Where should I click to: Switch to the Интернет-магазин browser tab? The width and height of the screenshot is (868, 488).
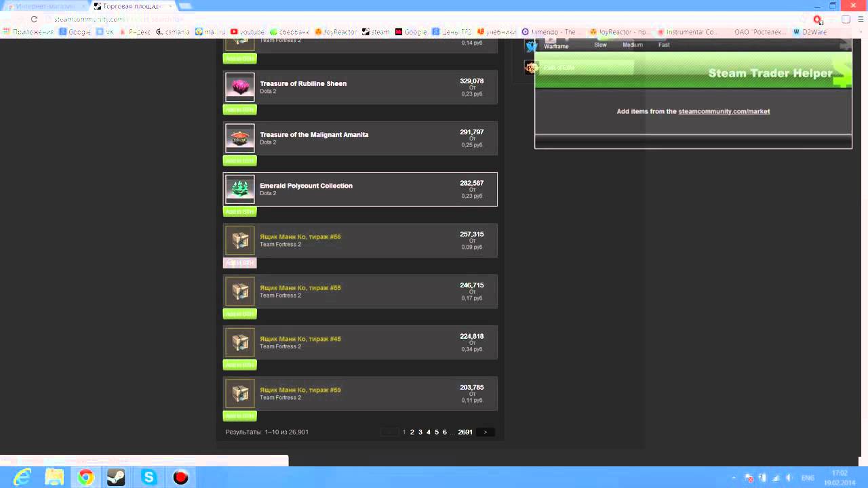tap(45, 6)
